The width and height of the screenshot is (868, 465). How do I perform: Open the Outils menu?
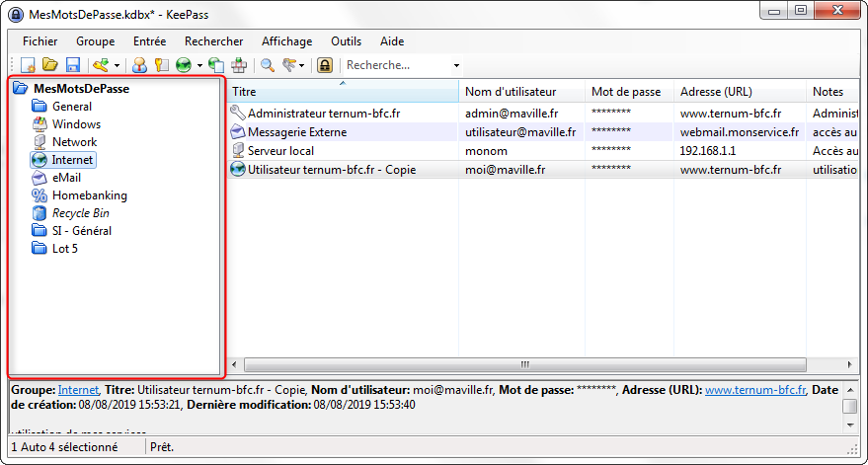pos(346,41)
